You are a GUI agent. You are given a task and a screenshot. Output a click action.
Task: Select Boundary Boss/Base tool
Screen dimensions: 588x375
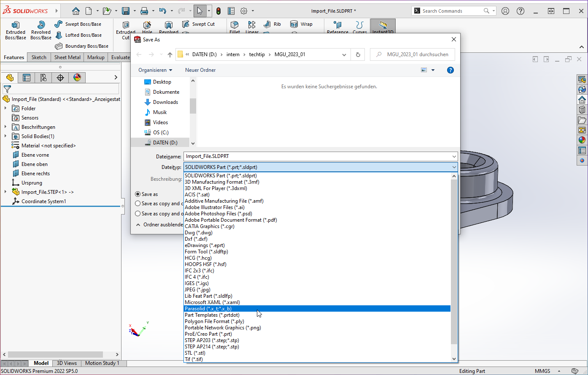tap(82, 46)
